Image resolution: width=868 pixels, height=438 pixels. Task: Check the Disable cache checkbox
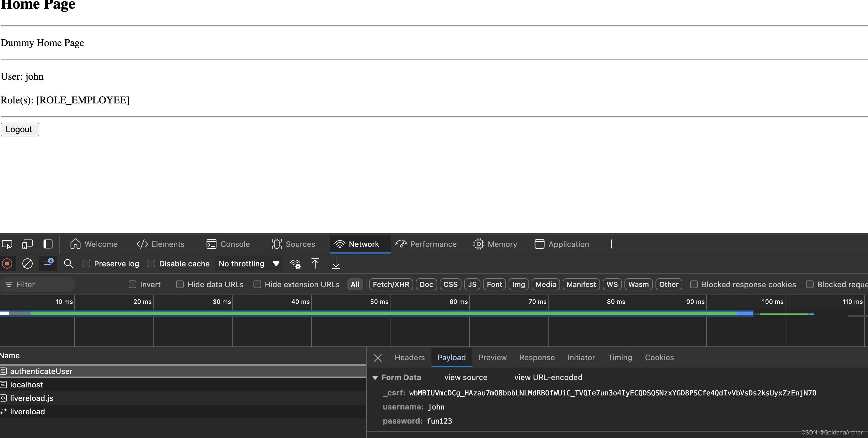coord(152,264)
